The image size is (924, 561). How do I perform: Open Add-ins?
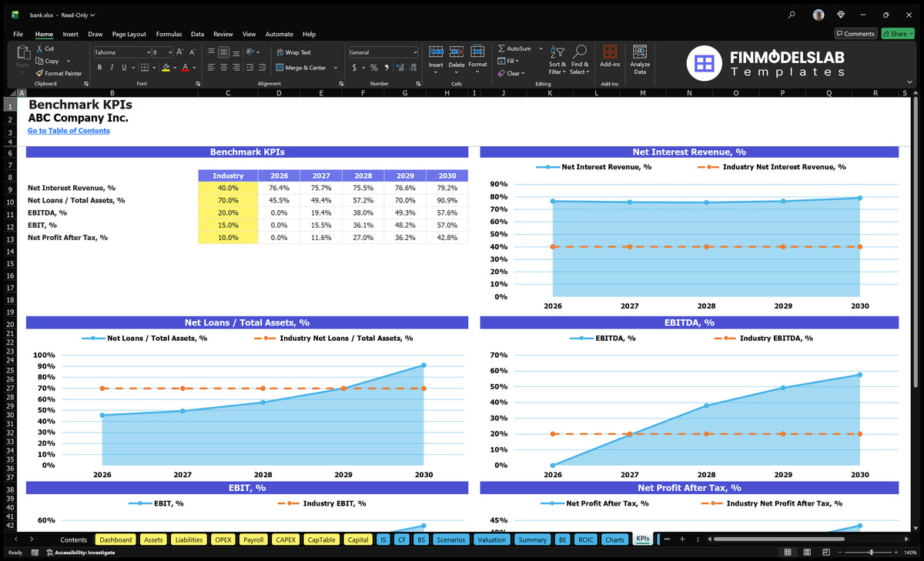click(x=610, y=57)
